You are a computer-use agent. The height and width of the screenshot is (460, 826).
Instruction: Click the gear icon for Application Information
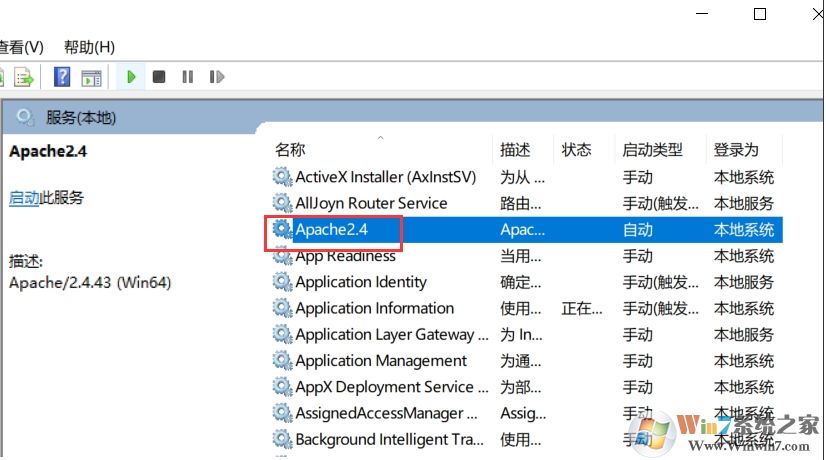[282, 308]
